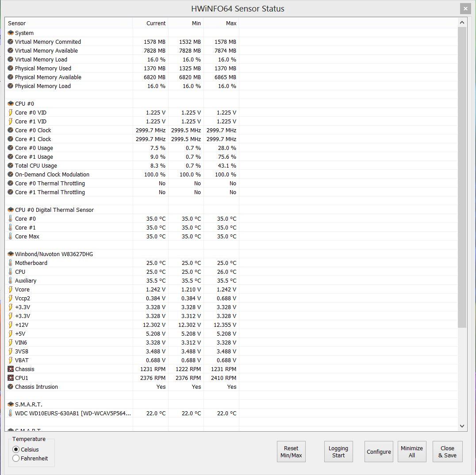
Task: Click the Physical Memory Load gauge icon
Action: pos(10,86)
